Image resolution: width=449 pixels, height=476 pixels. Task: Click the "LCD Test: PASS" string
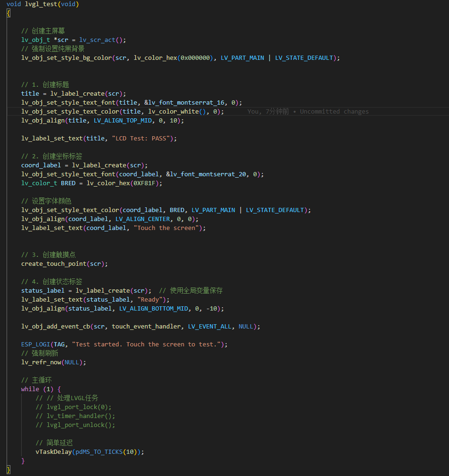click(x=141, y=139)
